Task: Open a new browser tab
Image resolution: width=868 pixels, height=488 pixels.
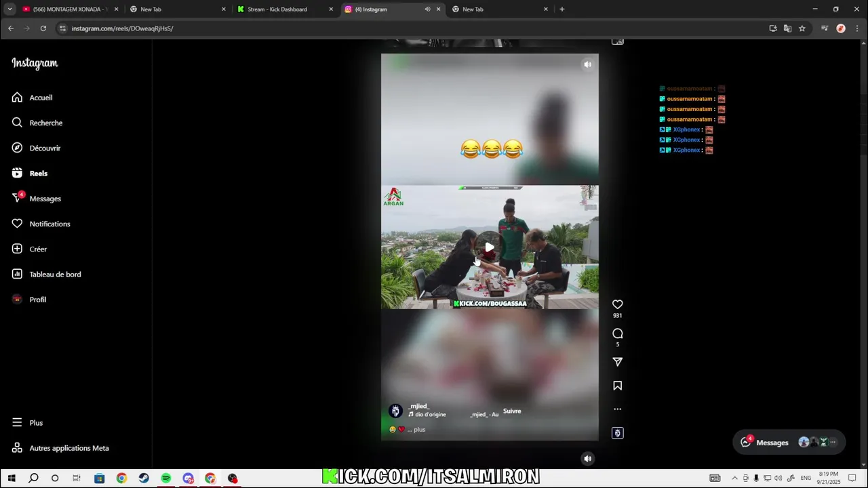Action: 561,9
